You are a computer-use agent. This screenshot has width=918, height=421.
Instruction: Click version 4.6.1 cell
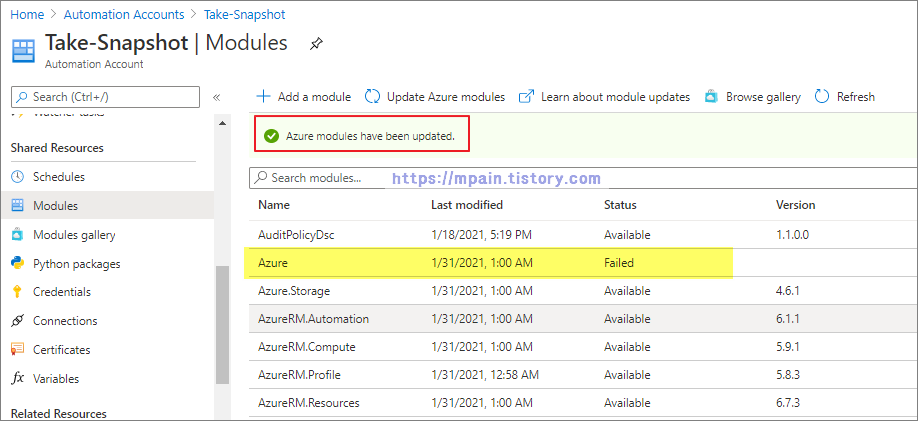click(x=787, y=291)
